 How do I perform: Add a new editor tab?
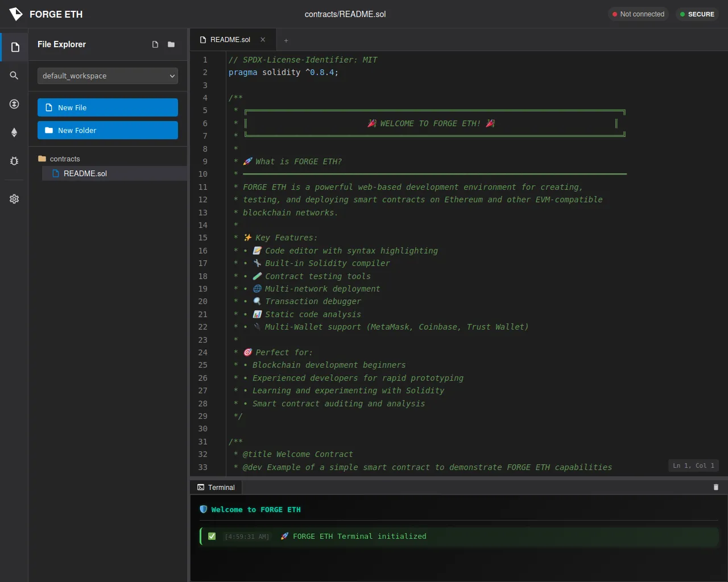coord(286,40)
